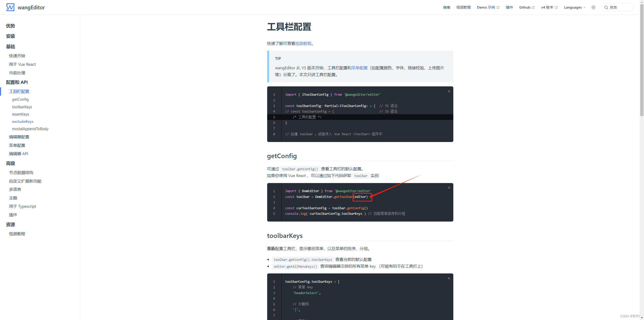This screenshot has width=644, height=320.
Task: Open the 优势 sidebar section
Action: click(x=11, y=26)
